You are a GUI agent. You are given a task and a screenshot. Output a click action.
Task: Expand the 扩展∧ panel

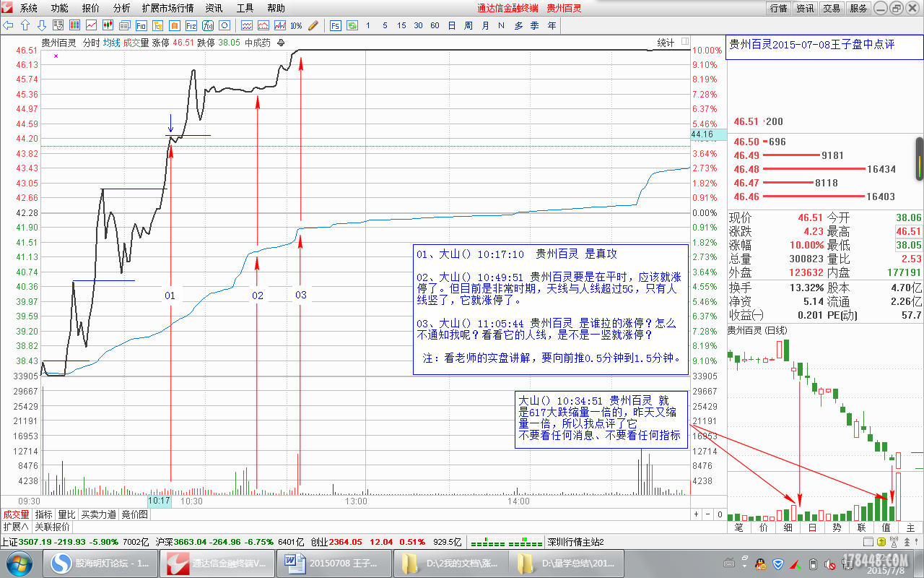point(14,527)
